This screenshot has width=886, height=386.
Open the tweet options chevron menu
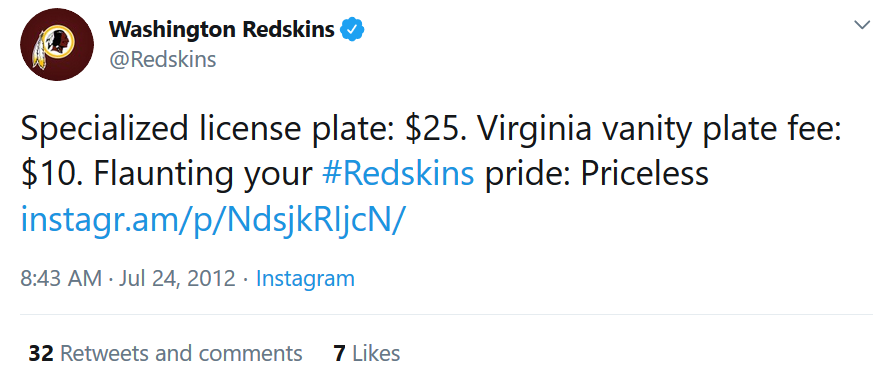(862, 25)
